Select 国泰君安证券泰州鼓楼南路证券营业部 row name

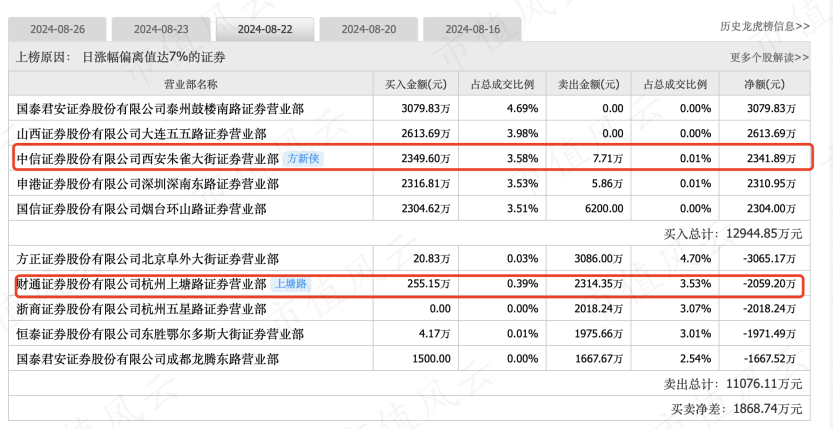pyautogui.click(x=160, y=109)
